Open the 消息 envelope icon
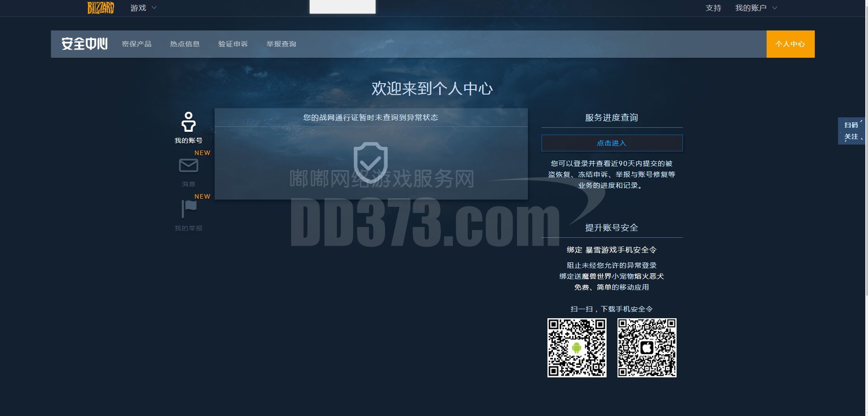This screenshot has width=868, height=416. click(188, 165)
